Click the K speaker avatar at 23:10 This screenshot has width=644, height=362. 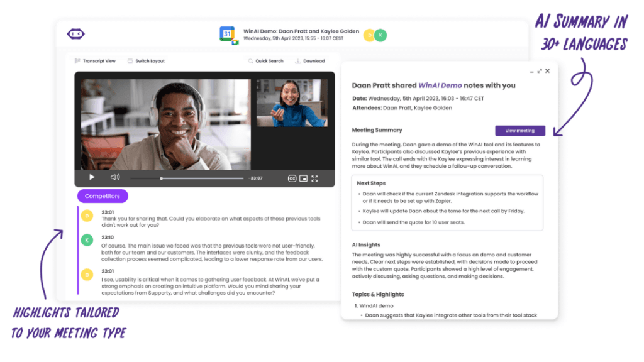(x=87, y=240)
